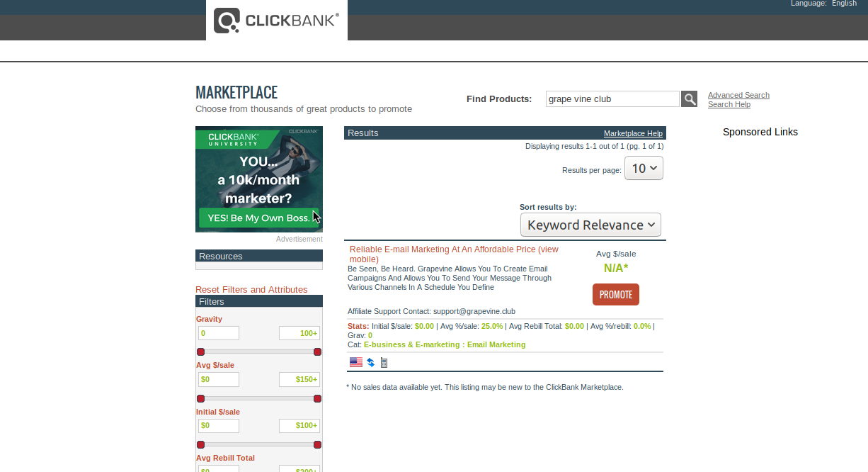This screenshot has width=868, height=472.
Task: Click Initial $/sale maximum $100+ field
Action: tap(299, 426)
